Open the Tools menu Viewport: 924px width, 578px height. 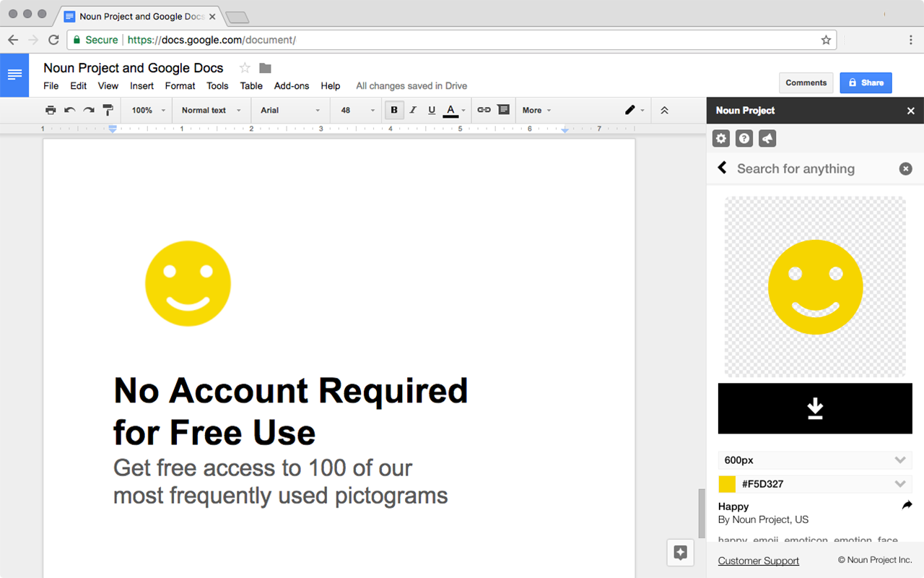point(217,85)
